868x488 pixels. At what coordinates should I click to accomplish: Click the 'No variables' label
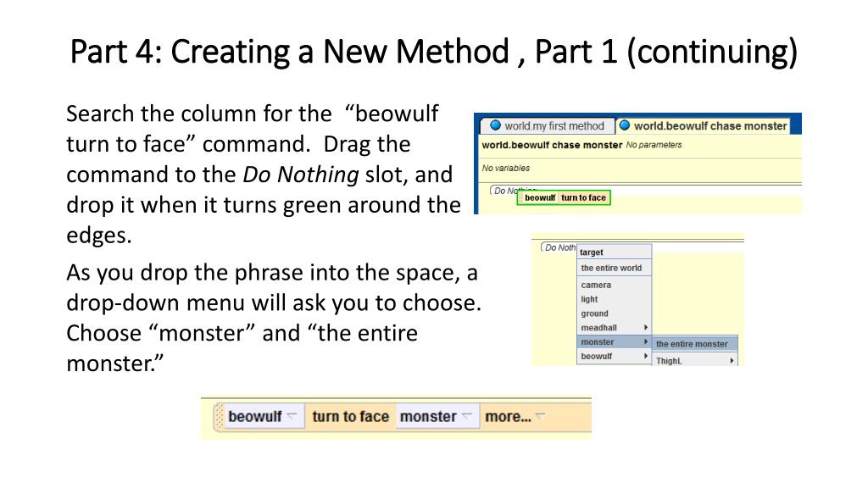tap(505, 169)
